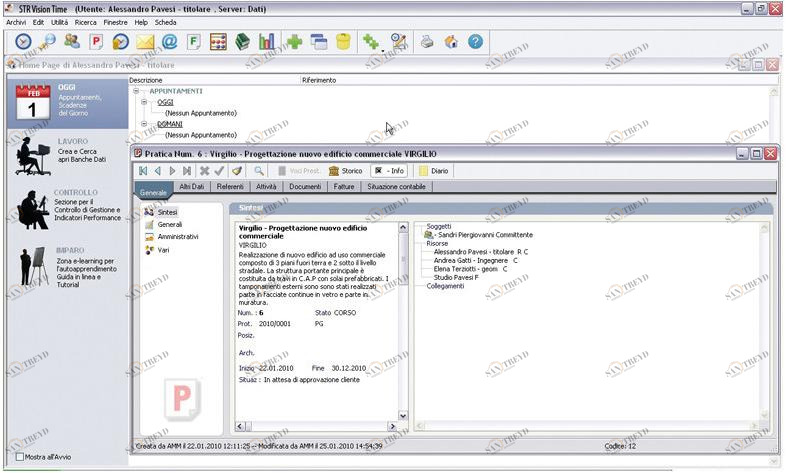Open the OGGI calendar section in sidebar

[68, 103]
